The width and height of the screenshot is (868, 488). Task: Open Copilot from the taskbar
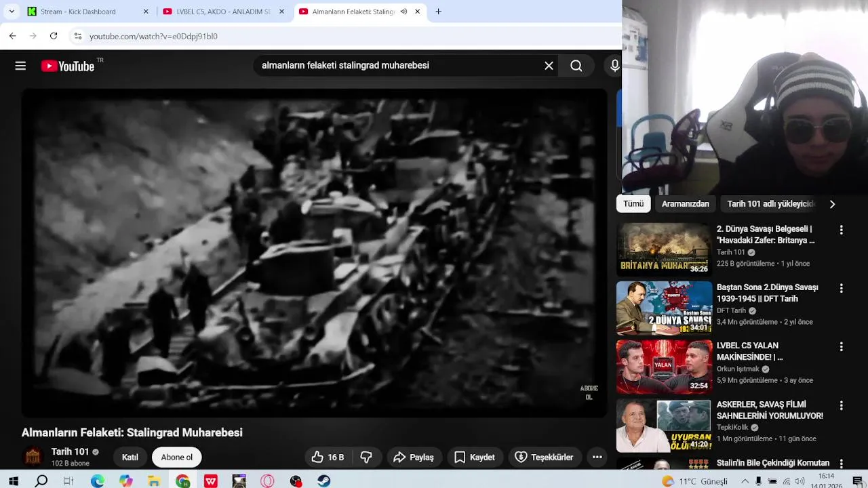point(126,481)
